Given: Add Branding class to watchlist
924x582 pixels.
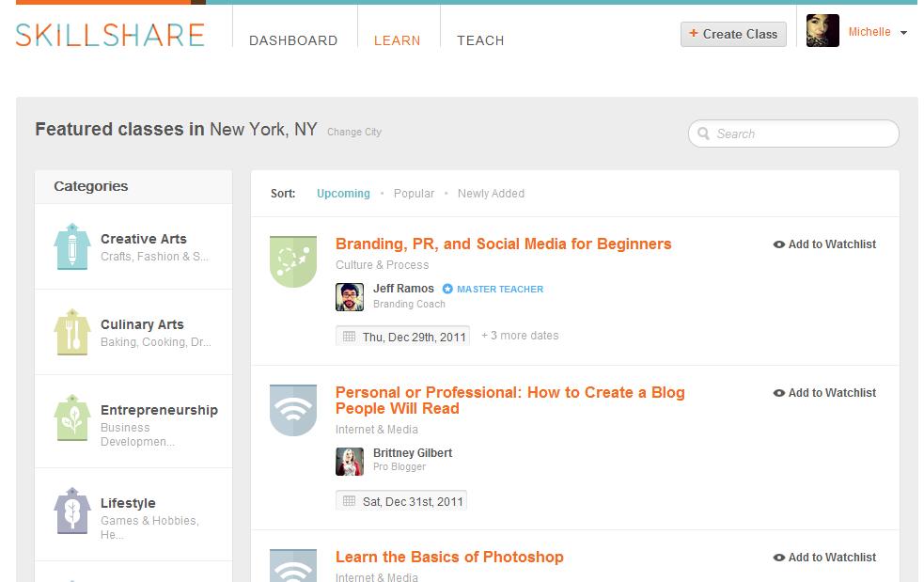Looking at the screenshot, I should 824,244.
